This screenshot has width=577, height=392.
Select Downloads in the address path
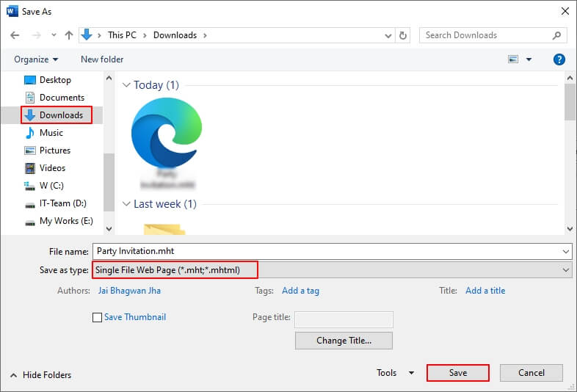[175, 35]
